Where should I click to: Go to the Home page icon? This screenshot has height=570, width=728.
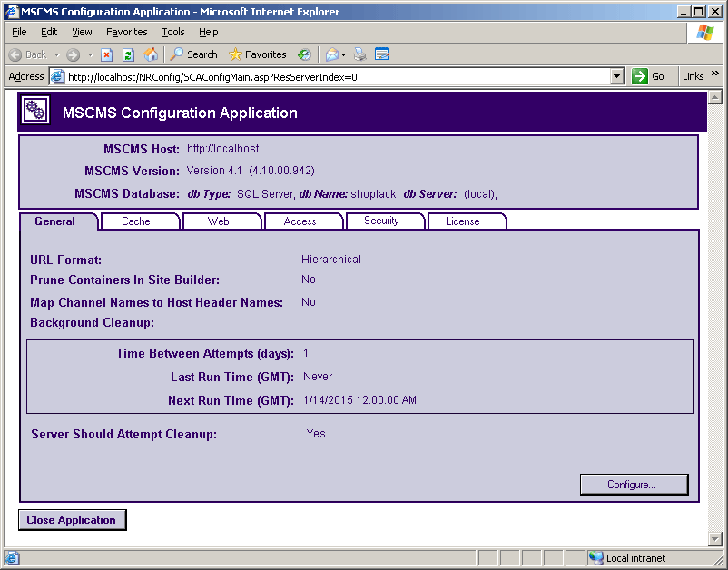tap(151, 54)
